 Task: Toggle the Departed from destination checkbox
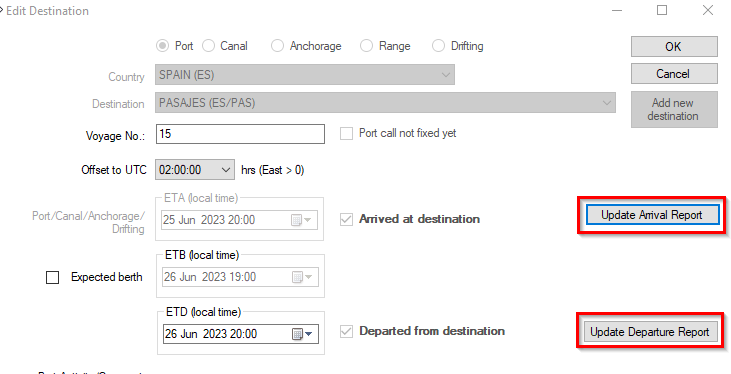[x=346, y=332]
